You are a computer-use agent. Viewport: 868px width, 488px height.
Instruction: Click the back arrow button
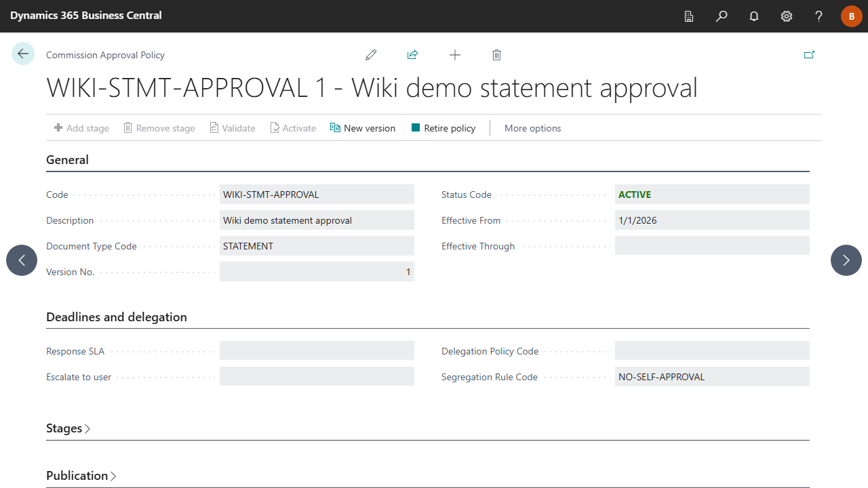click(x=23, y=54)
